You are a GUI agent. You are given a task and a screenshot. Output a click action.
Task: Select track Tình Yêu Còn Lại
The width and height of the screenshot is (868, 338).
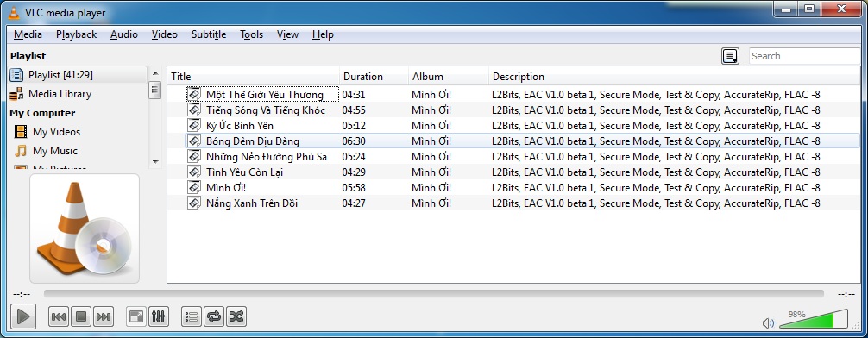coord(244,172)
